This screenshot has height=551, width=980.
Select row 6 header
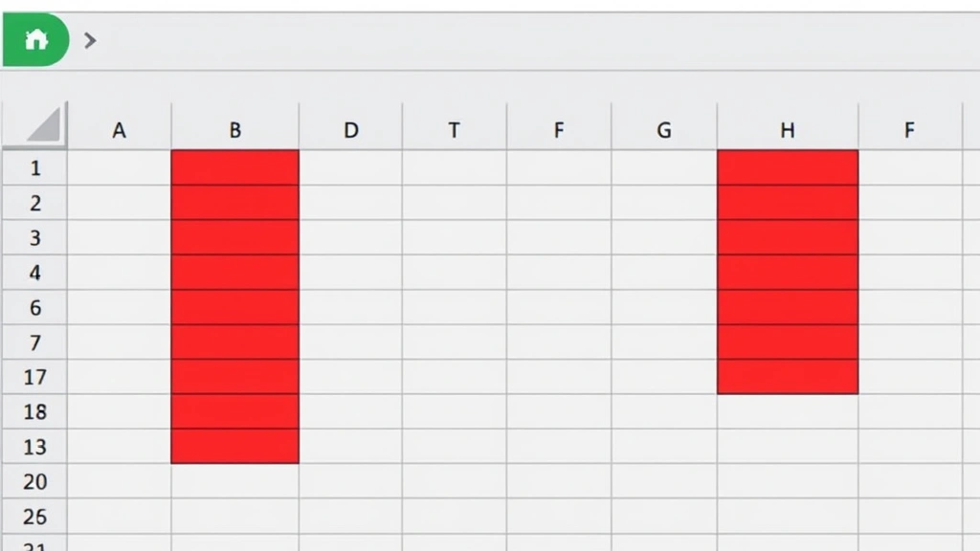(34, 307)
